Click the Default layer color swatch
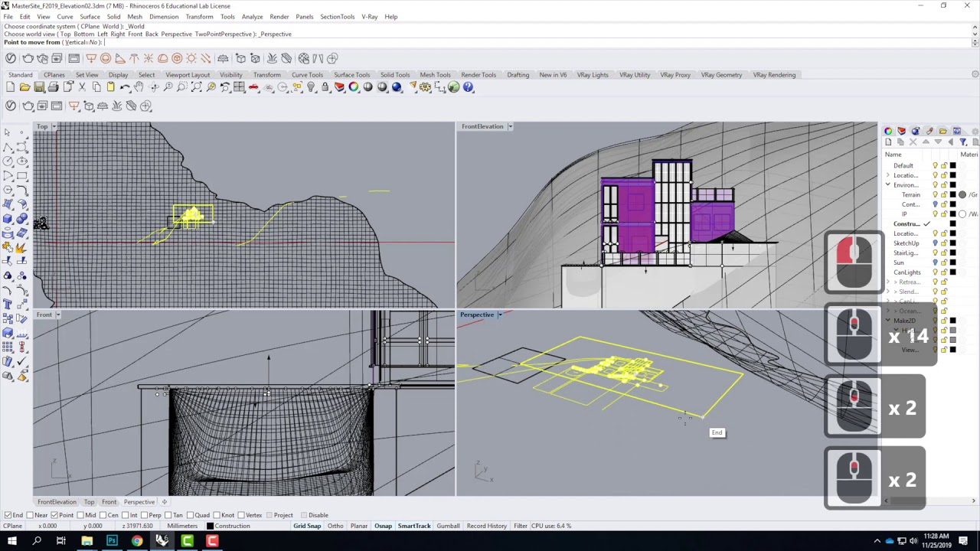This screenshot has height=551, width=980. [952, 165]
